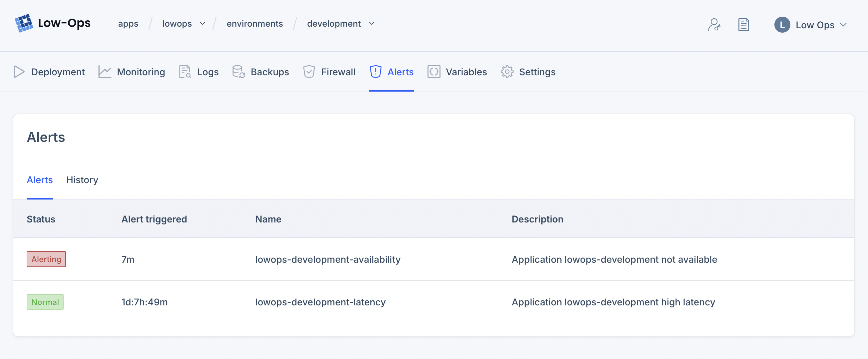
Task: Go to the Settings tab
Action: click(x=528, y=72)
